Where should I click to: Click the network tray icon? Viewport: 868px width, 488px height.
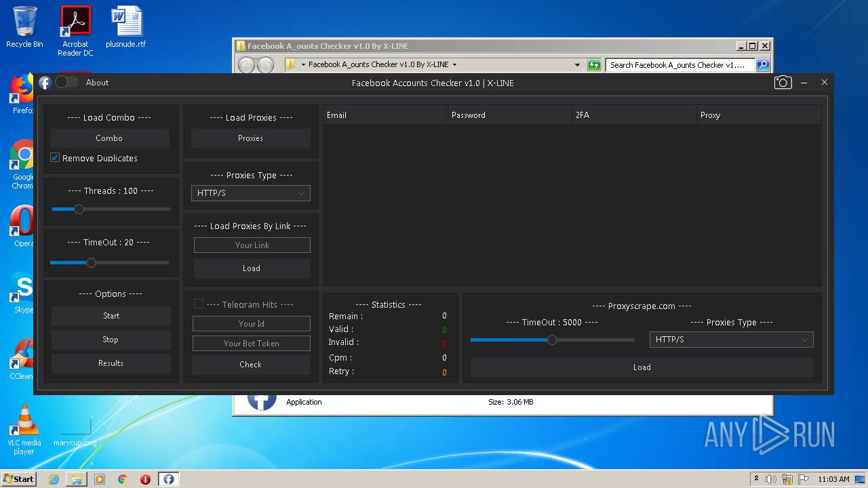(788, 479)
